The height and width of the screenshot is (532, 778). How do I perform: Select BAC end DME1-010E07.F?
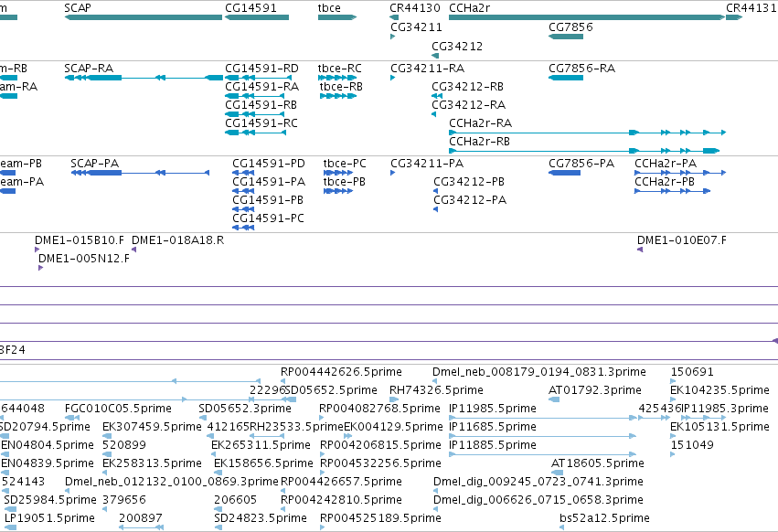(682, 240)
